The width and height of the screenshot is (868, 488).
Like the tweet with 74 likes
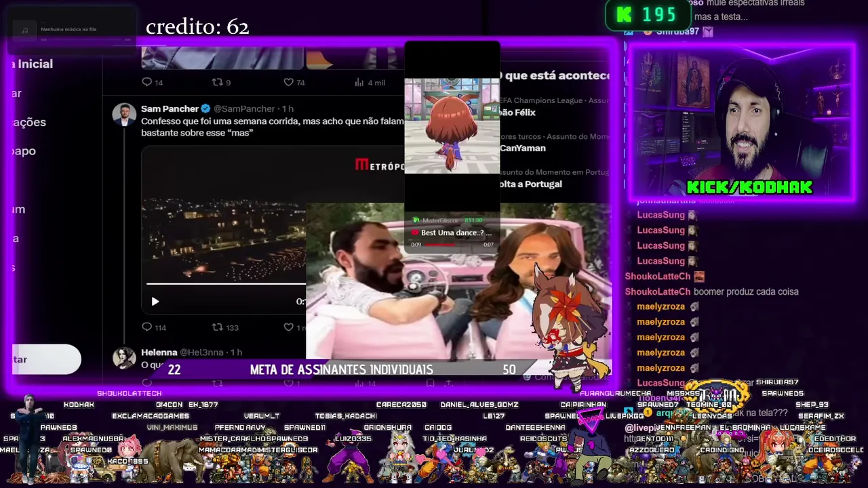(288, 82)
